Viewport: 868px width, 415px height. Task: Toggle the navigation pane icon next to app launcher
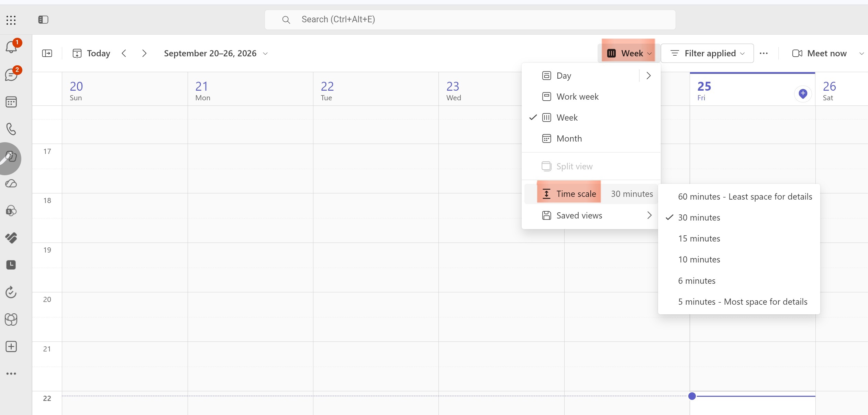43,20
